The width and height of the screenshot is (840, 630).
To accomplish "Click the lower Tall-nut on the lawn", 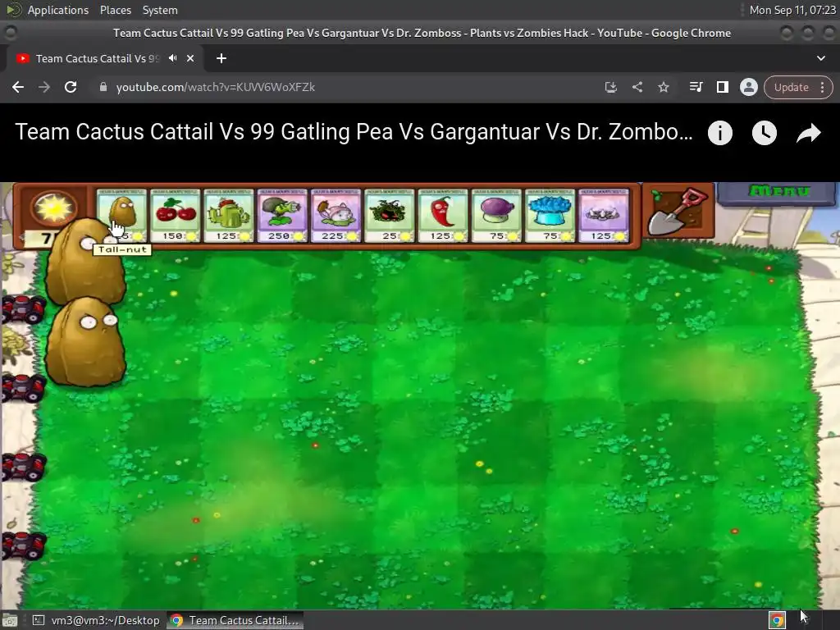I will [x=85, y=342].
